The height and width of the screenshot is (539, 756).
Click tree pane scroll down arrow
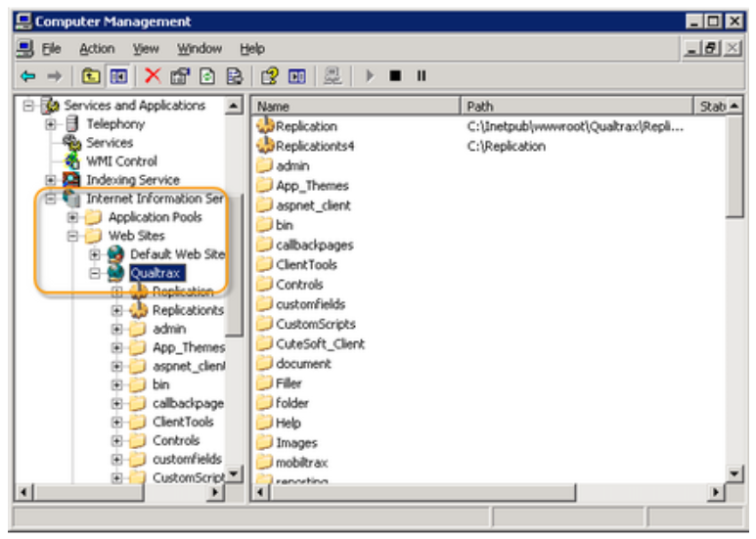tap(234, 474)
